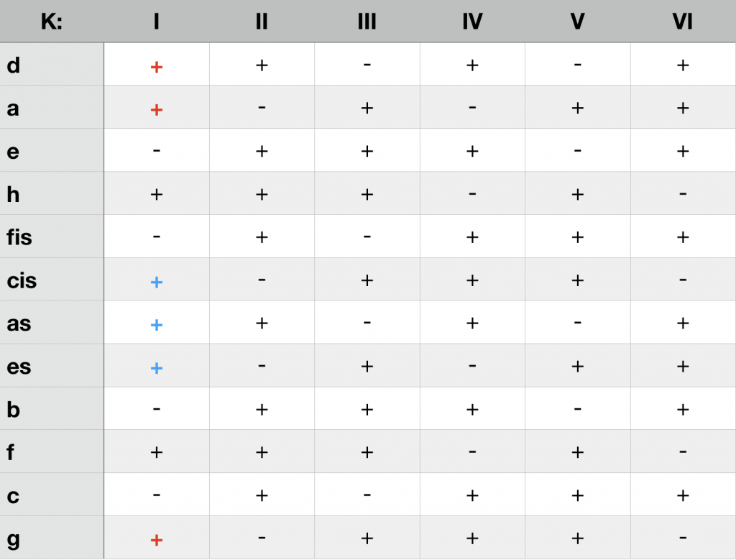Click the blue plus in row es

click(x=157, y=368)
